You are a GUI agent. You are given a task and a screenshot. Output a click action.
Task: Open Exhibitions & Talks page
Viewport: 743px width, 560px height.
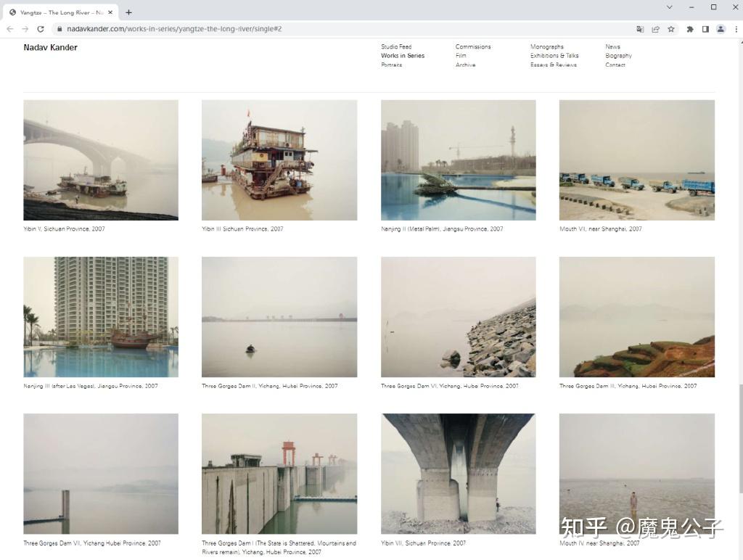(554, 55)
